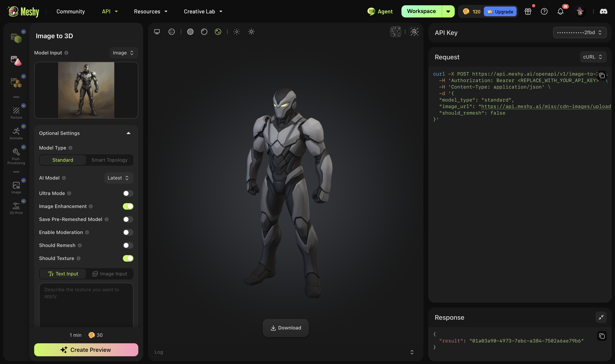Disable Should Texture switch

128,258
